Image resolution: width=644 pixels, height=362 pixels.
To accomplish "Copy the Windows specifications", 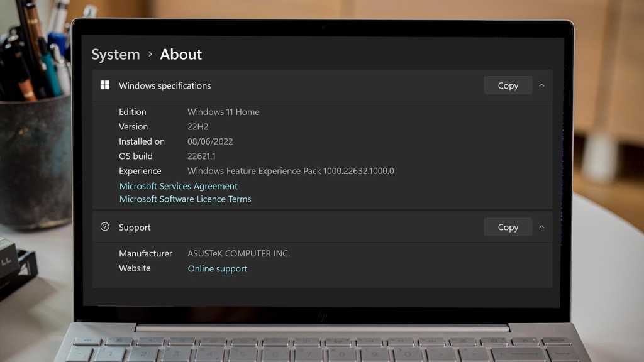I will click(x=508, y=85).
